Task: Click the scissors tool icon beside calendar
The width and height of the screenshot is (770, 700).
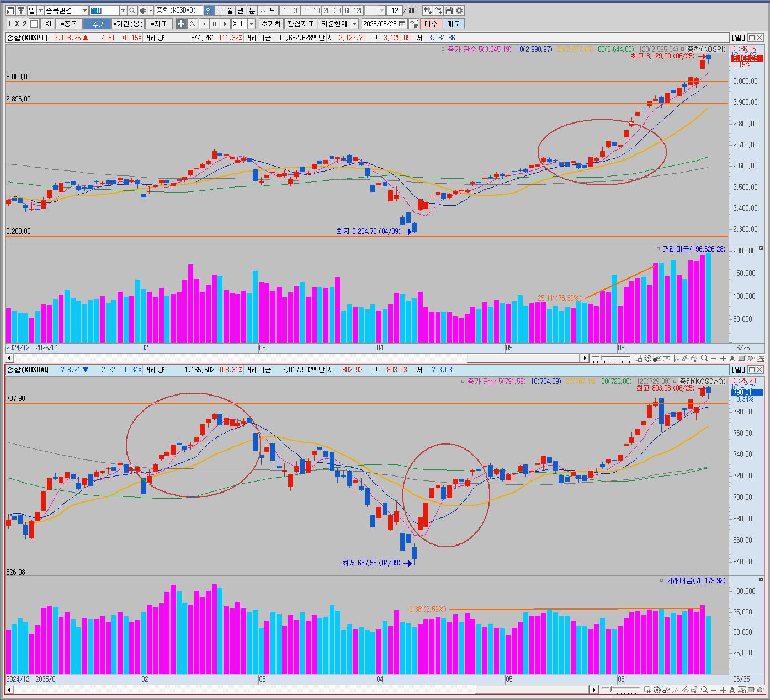Action: (x=414, y=24)
